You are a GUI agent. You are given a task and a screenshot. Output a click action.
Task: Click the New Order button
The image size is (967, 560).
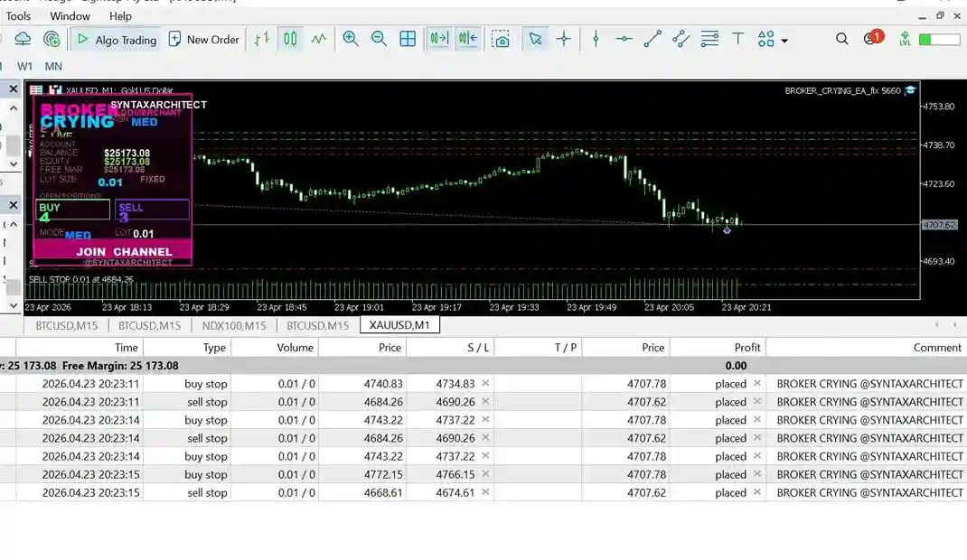coord(204,39)
